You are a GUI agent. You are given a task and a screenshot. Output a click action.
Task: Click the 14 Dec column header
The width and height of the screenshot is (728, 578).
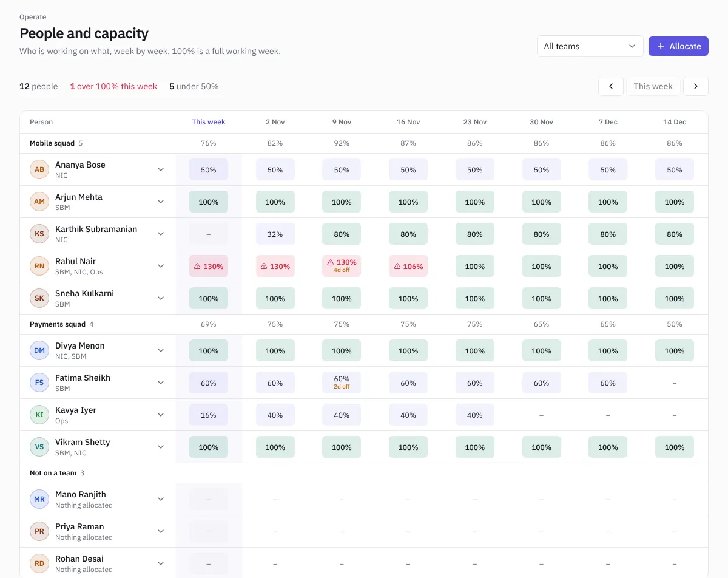[675, 122]
